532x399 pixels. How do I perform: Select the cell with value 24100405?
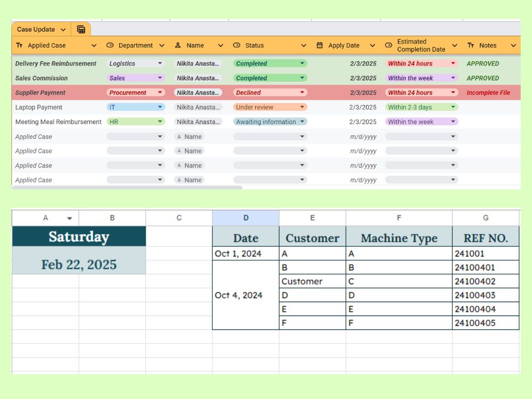point(486,323)
